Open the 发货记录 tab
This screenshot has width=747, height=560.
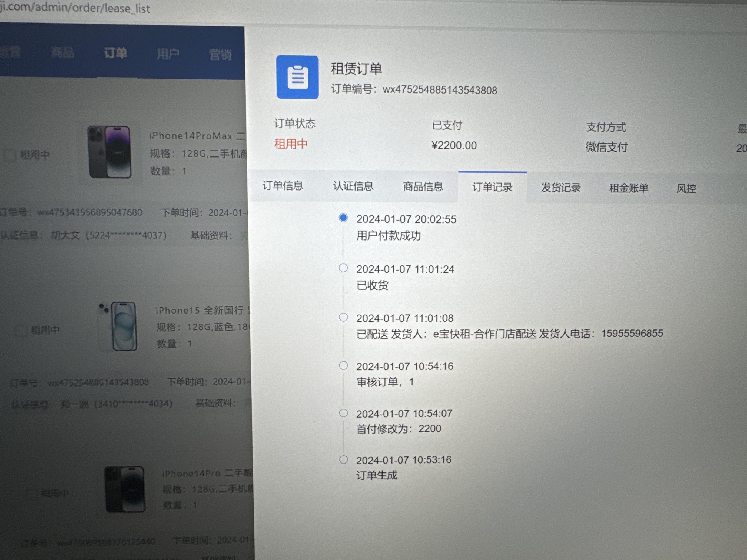click(561, 188)
